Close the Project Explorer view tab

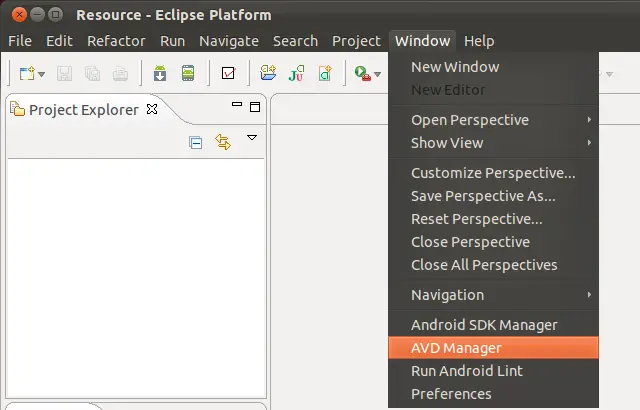(x=152, y=109)
